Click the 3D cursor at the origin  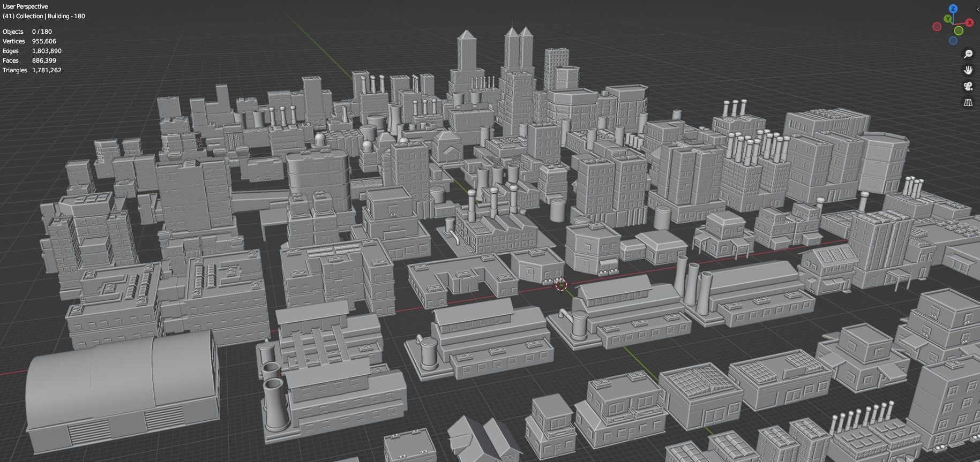pos(561,285)
